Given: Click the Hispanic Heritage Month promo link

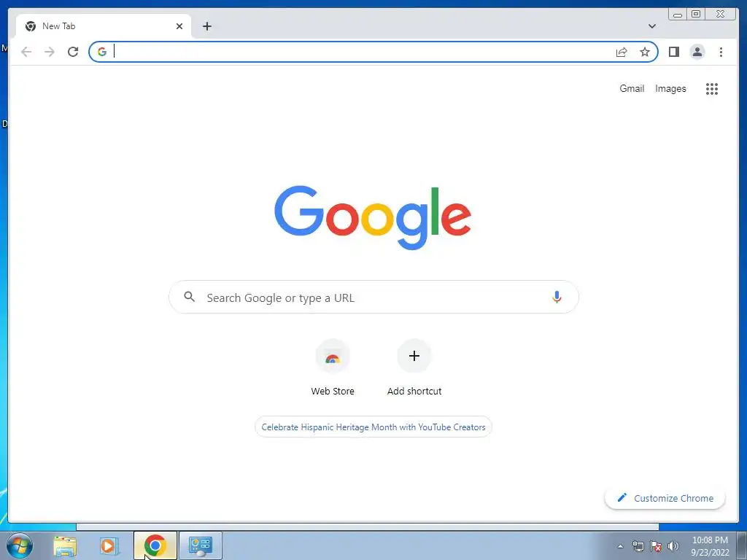Looking at the screenshot, I should click(373, 427).
